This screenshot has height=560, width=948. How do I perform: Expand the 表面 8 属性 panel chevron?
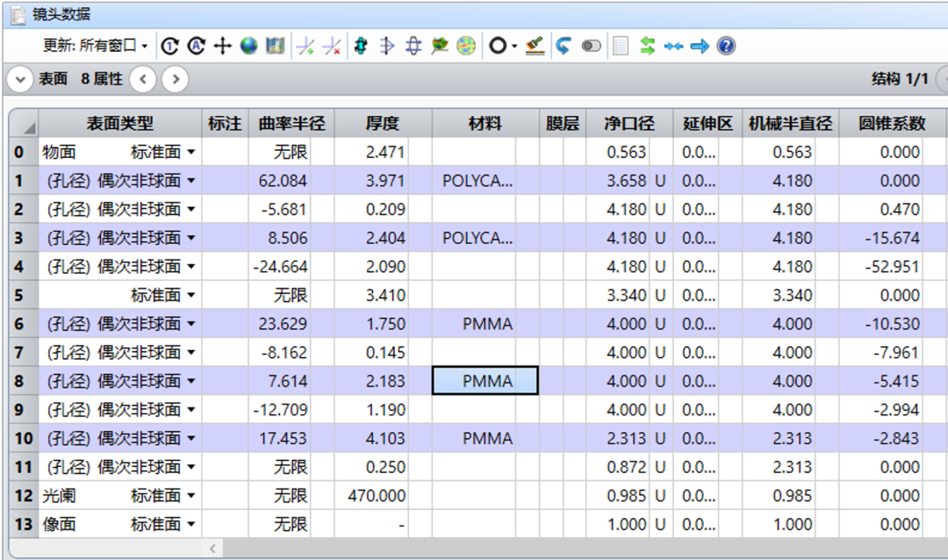(20, 79)
